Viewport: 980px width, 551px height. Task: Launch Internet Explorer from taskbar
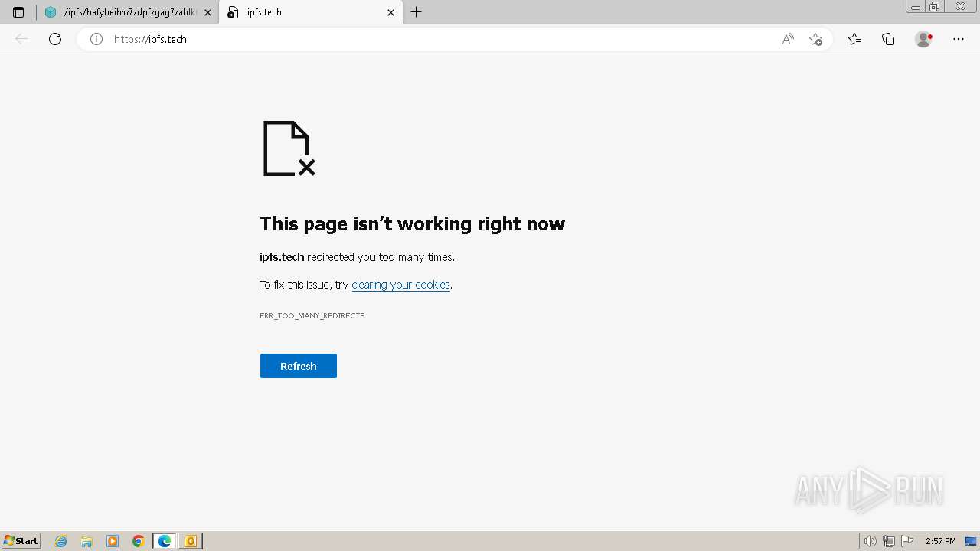click(x=61, y=541)
